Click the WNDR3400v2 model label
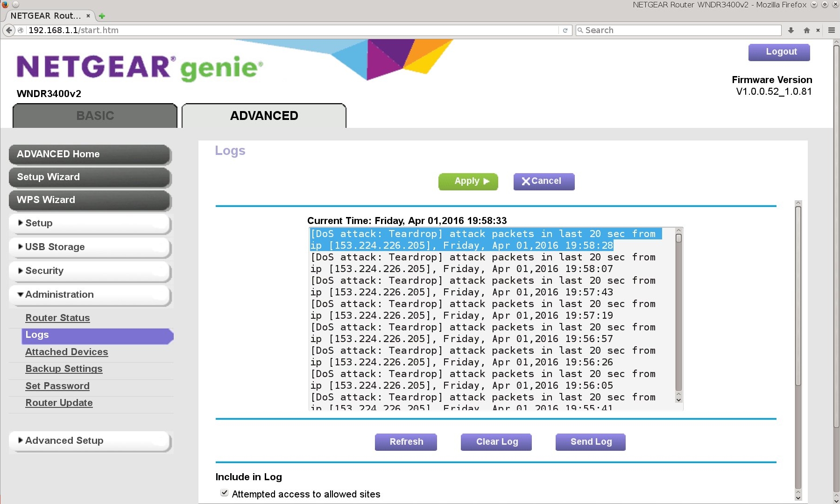Viewport: 840px width, 504px height. 49,94
